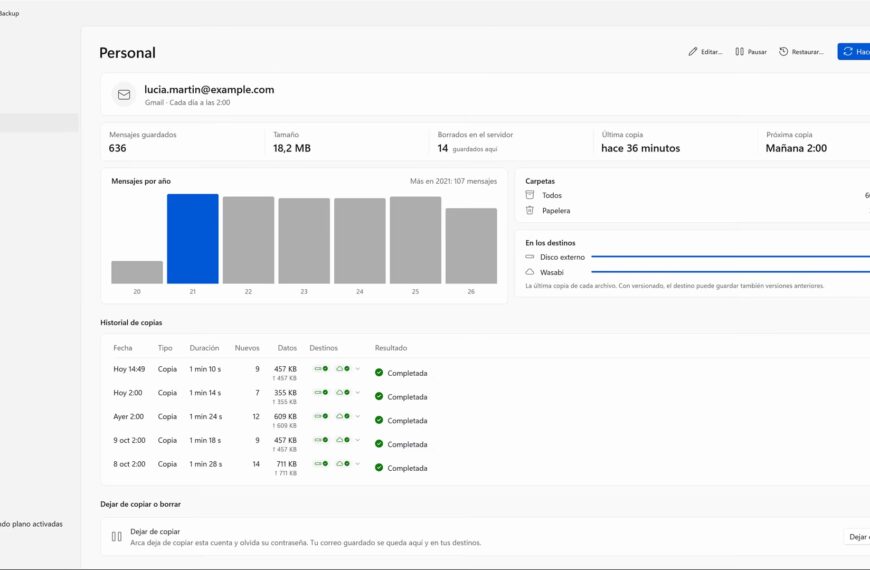Click the drive status icon in Hoy 2:00 row
870x570 pixels.
coord(321,392)
